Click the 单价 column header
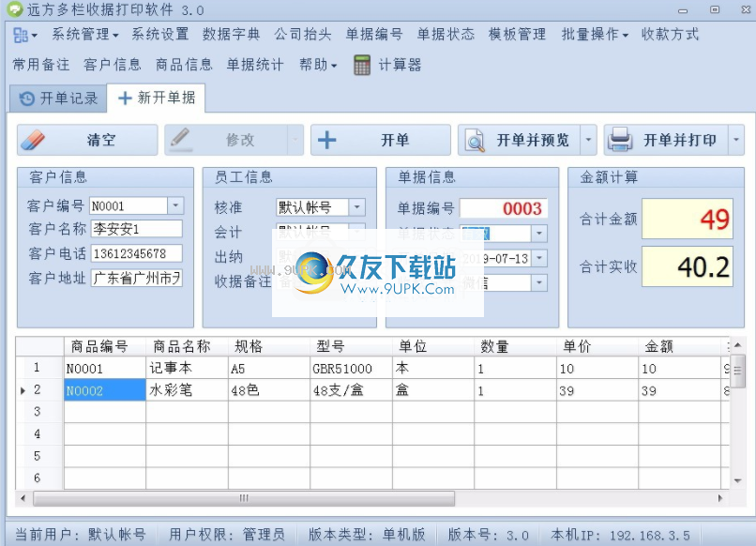This screenshot has height=546, width=756. pyautogui.click(x=597, y=346)
